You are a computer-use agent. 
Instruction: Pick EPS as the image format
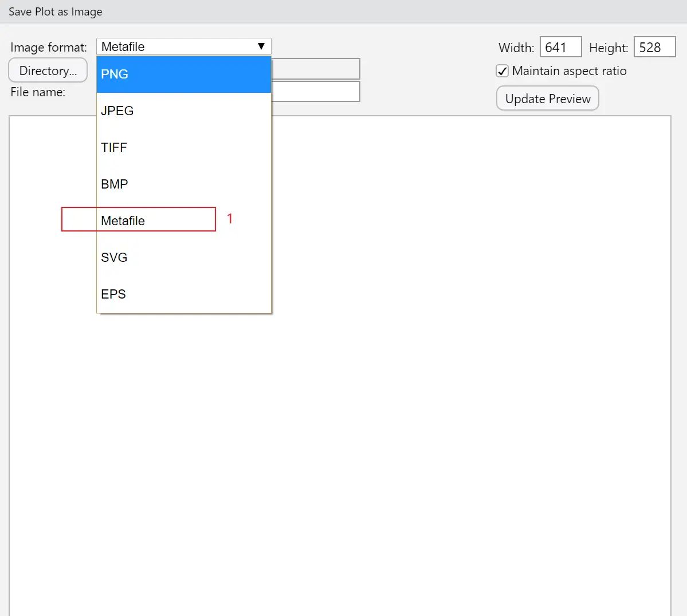183,294
